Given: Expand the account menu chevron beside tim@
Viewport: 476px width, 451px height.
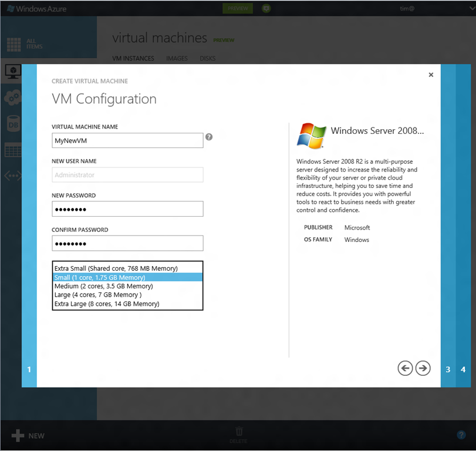Looking at the screenshot, I should click(472, 8).
